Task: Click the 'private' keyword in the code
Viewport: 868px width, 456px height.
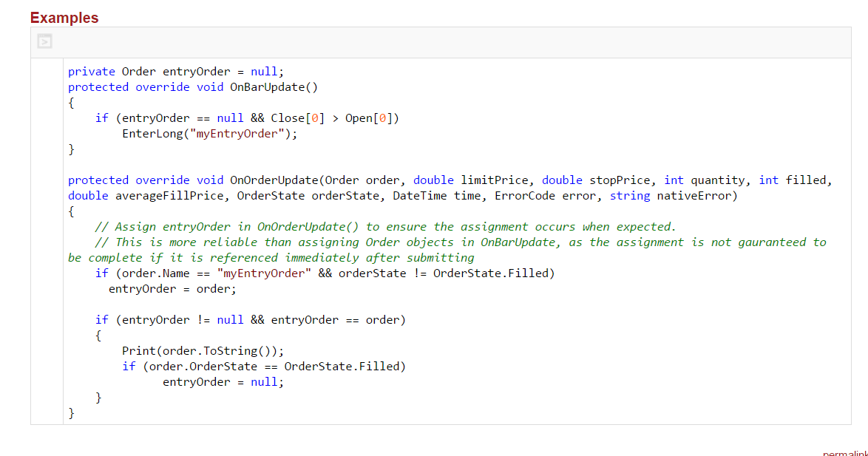Action: tap(92, 72)
